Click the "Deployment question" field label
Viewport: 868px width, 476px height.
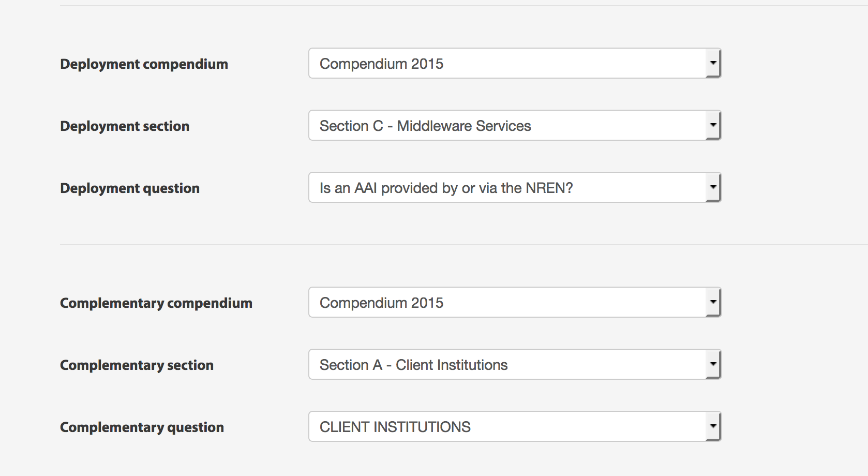point(130,188)
